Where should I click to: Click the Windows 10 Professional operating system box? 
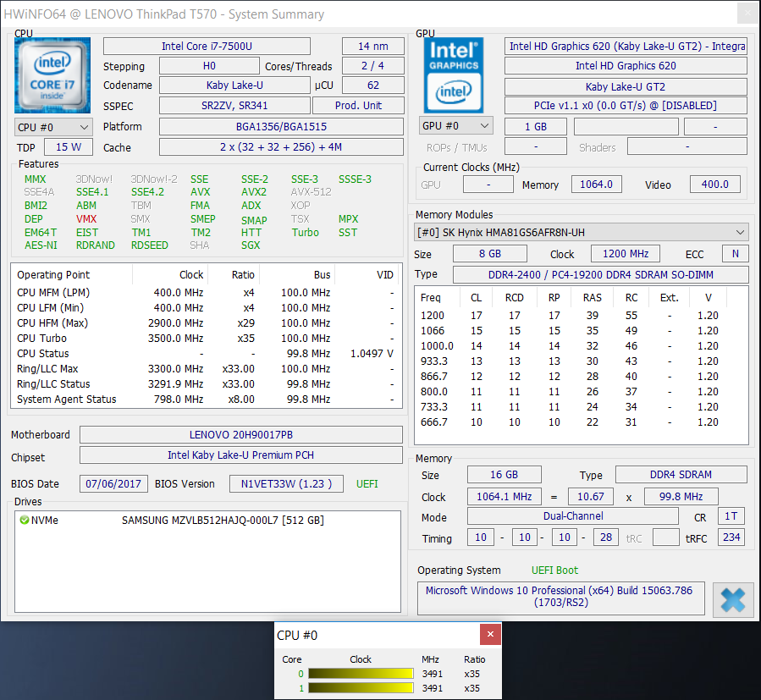[x=560, y=597]
